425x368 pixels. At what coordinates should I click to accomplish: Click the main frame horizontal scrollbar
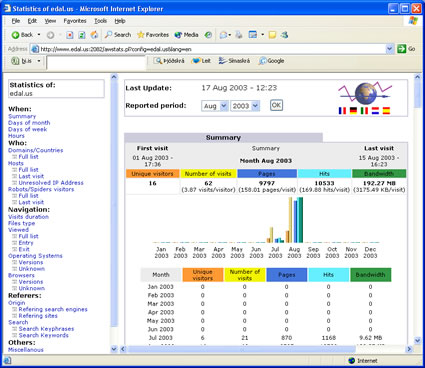241,349
